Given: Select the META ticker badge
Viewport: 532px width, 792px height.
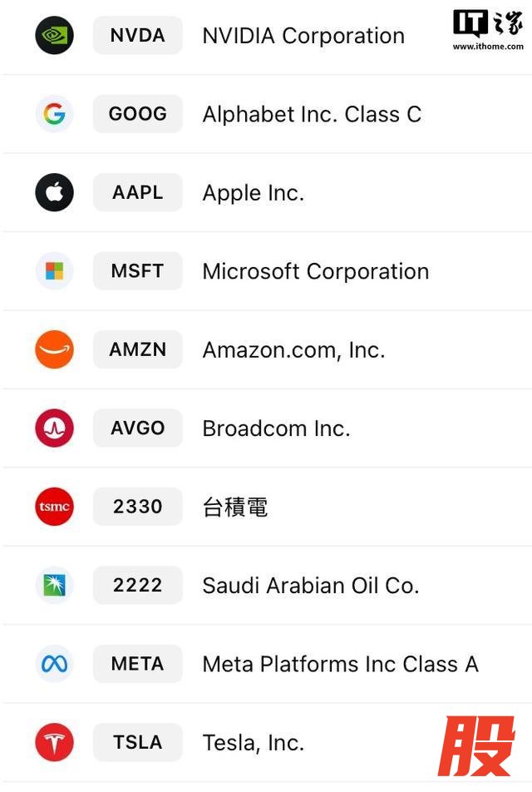Looking at the screenshot, I should (x=137, y=664).
